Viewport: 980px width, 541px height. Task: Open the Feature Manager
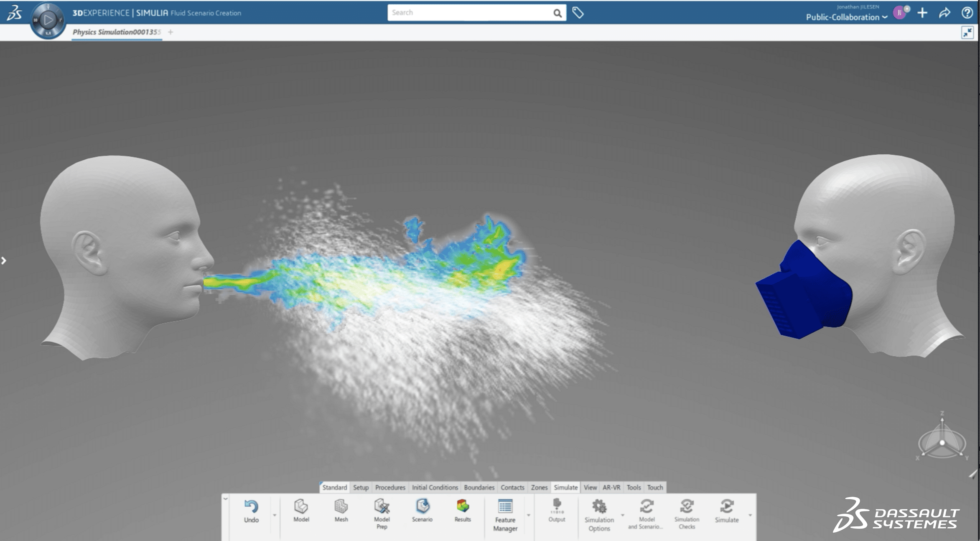(x=505, y=514)
